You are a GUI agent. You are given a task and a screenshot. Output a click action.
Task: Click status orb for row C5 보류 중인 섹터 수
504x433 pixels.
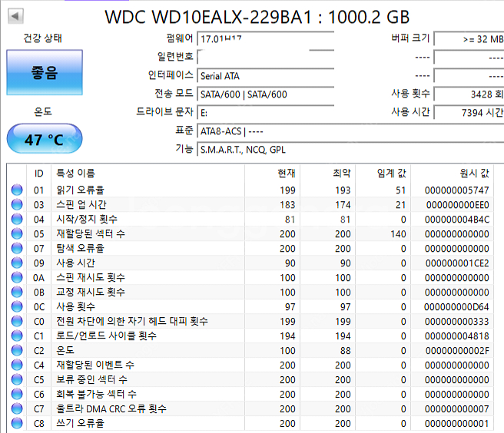pos(17,379)
